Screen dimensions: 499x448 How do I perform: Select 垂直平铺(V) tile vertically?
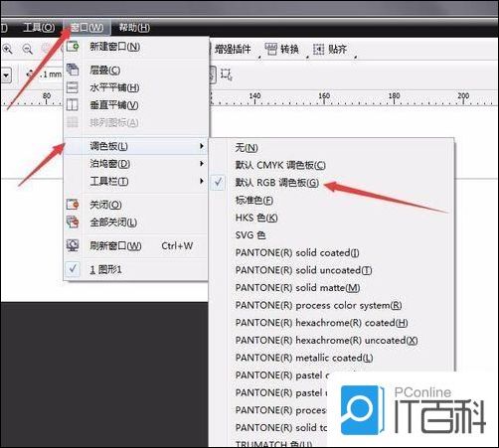point(136,105)
